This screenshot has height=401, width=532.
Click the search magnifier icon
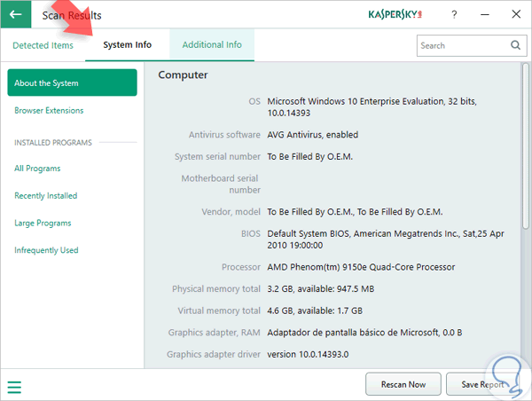tap(516, 45)
